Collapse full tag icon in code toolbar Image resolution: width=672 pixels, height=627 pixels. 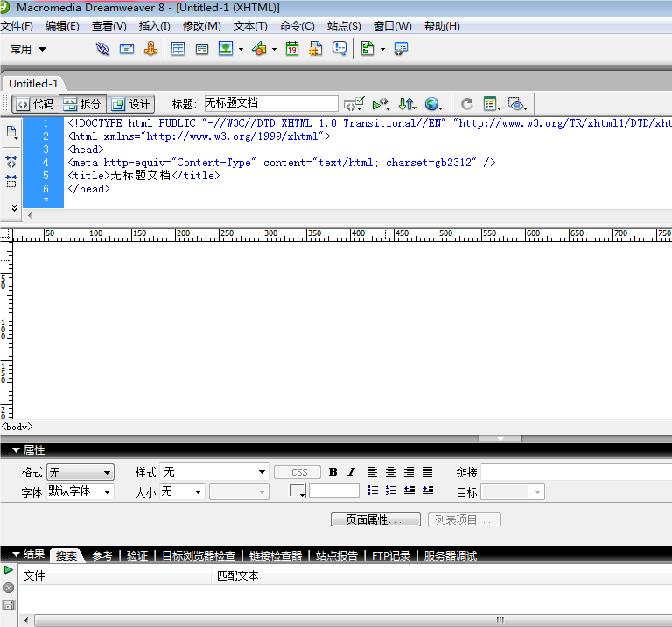click(11, 162)
